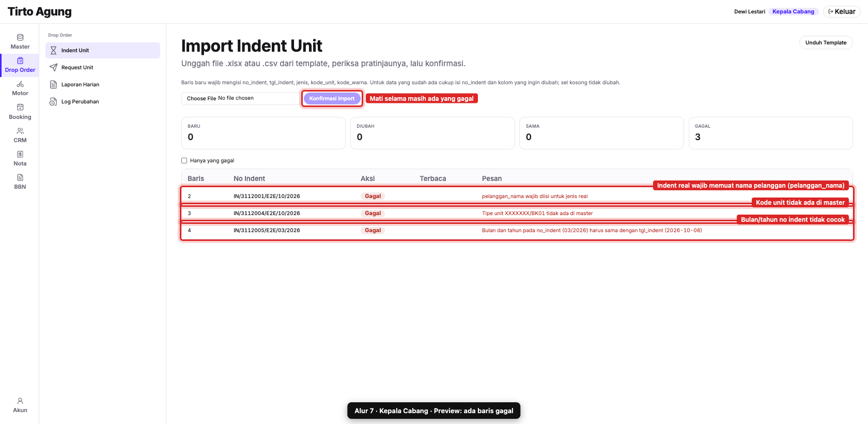The image size is (868, 424).
Task: Click the user name Dewi Lestari
Action: click(749, 11)
